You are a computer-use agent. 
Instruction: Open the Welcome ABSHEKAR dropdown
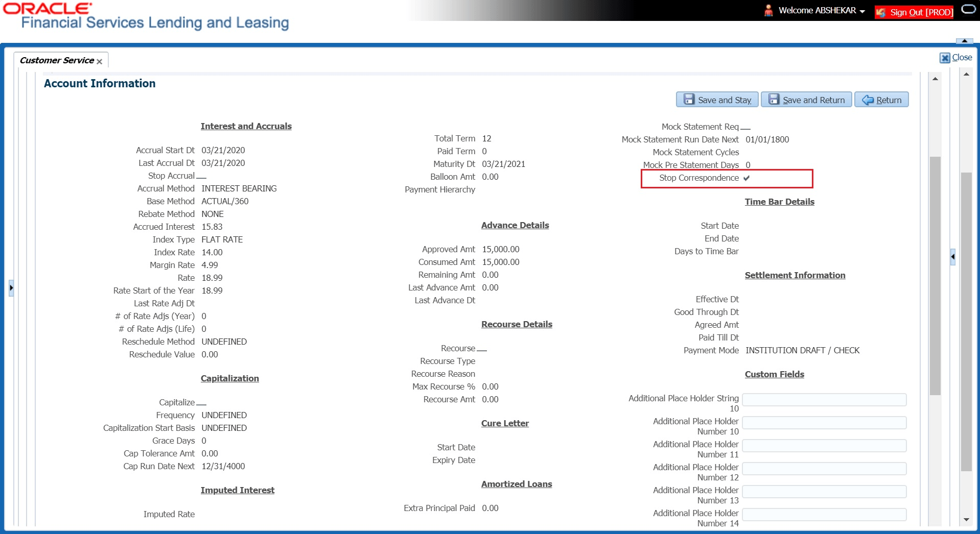[863, 11]
